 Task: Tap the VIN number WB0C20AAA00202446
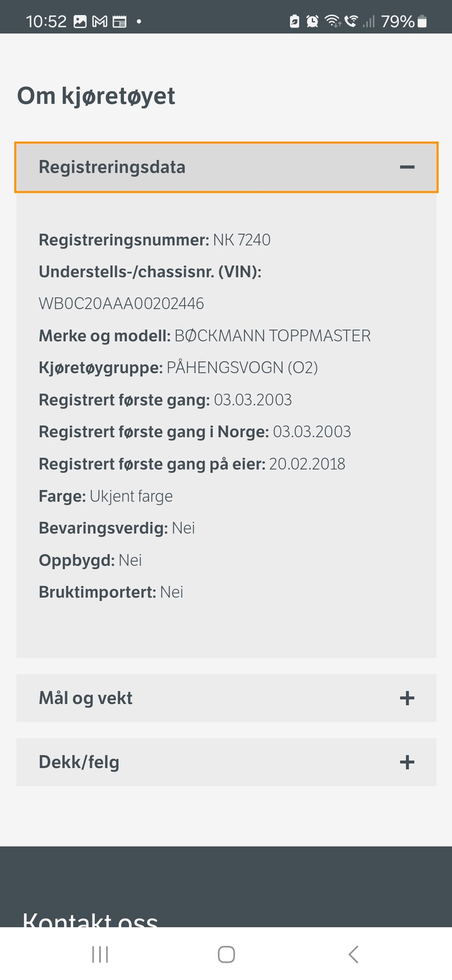121,303
